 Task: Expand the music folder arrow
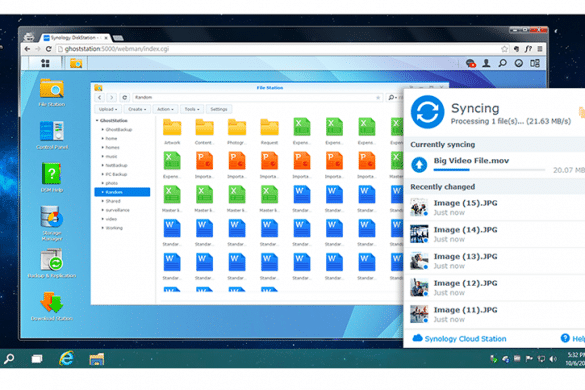click(103, 156)
